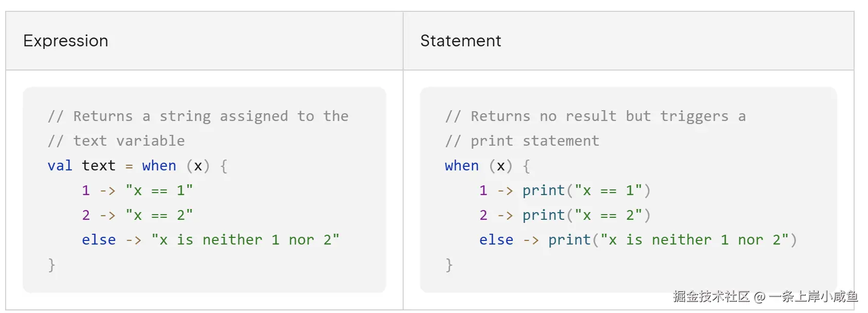This screenshot has height=313, width=868.
Task: Click the Statement column header
Action: [460, 41]
